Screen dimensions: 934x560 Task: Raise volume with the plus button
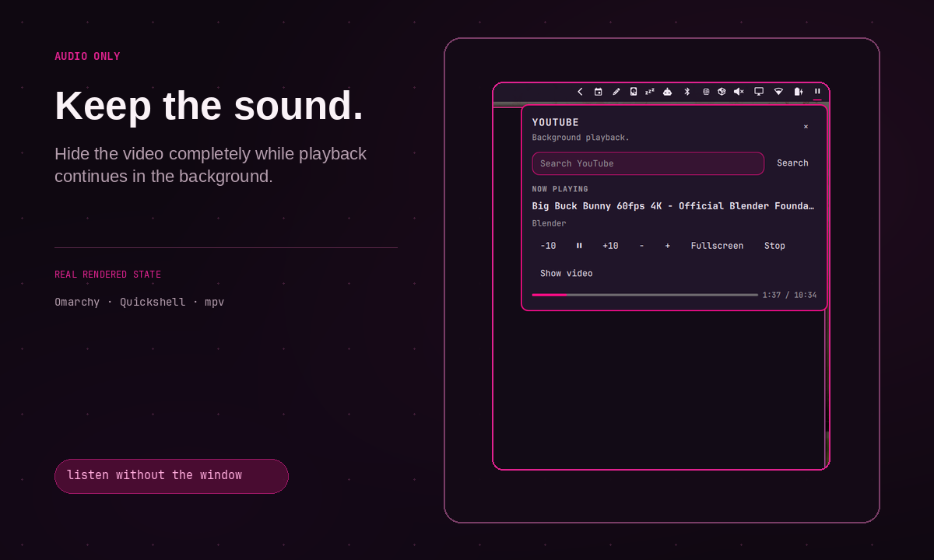667,246
